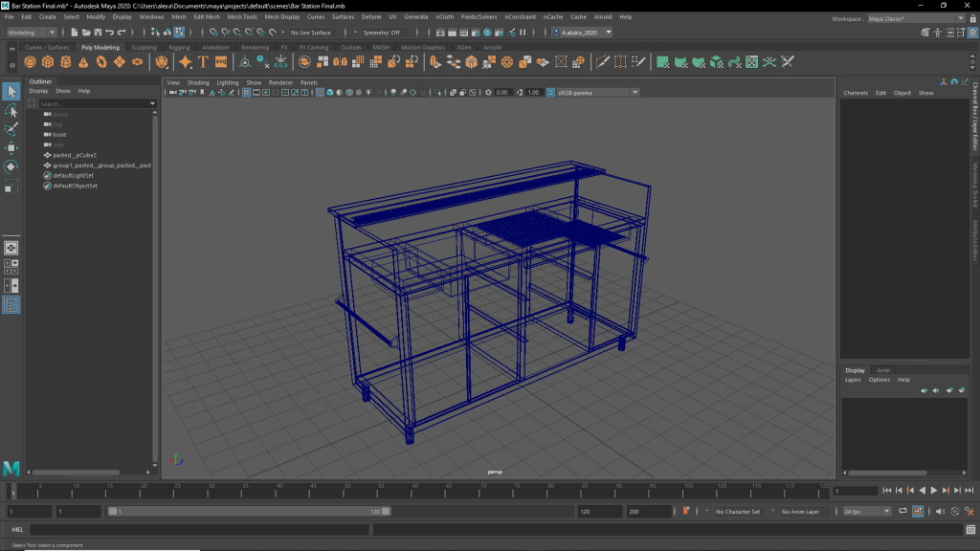Click the SVG import shelf icon
Image resolution: width=980 pixels, height=551 pixels.
coord(221,62)
